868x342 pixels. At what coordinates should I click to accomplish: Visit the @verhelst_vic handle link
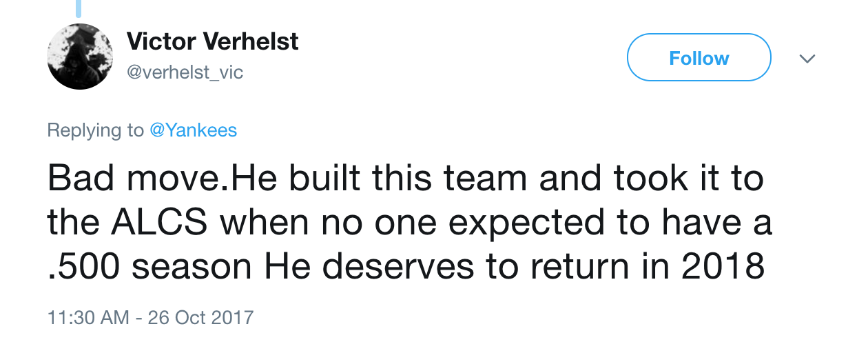point(185,72)
